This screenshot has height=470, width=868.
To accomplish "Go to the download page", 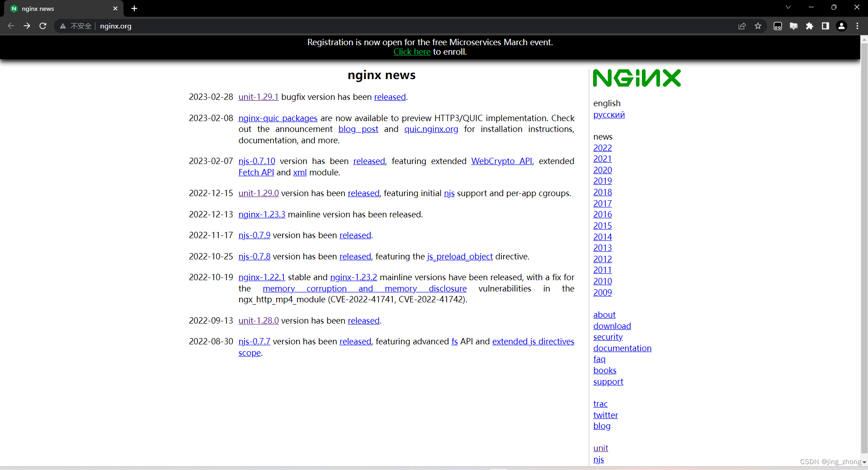I will (612, 326).
